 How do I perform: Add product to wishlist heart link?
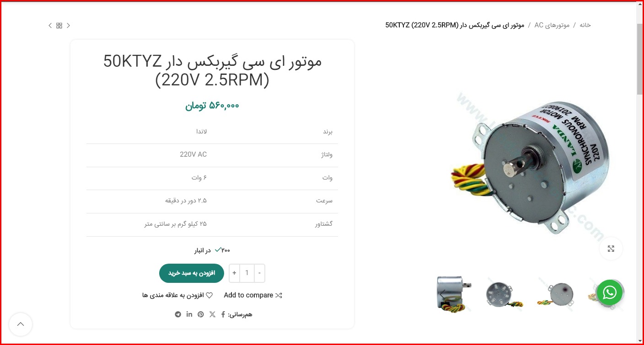(x=177, y=295)
